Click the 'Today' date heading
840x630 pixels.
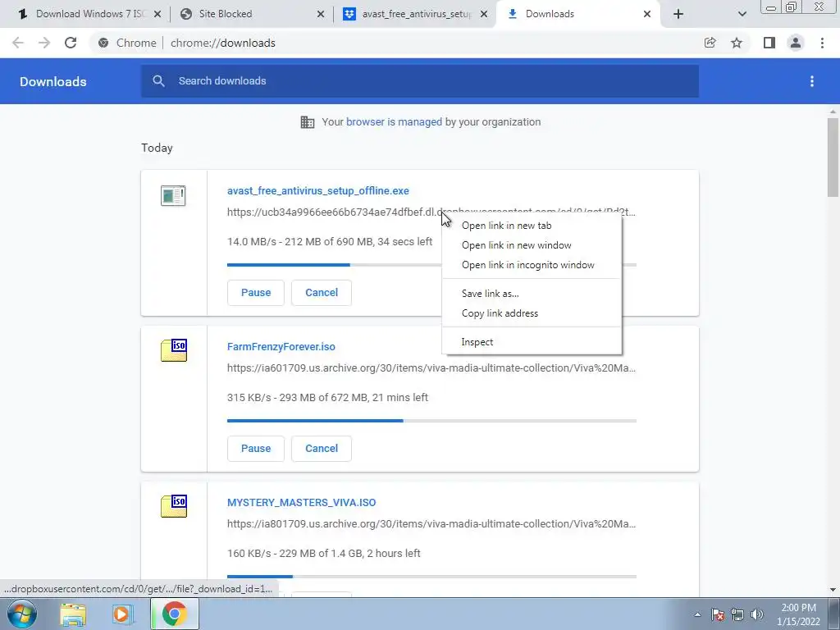(x=157, y=148)
